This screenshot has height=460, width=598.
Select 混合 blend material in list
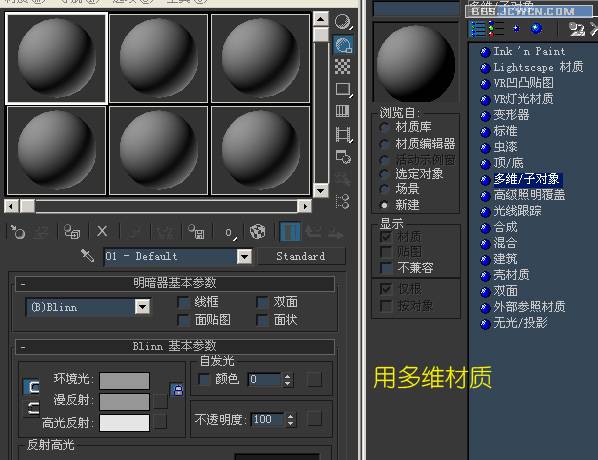pyautogui.click(x=505, y=243)
